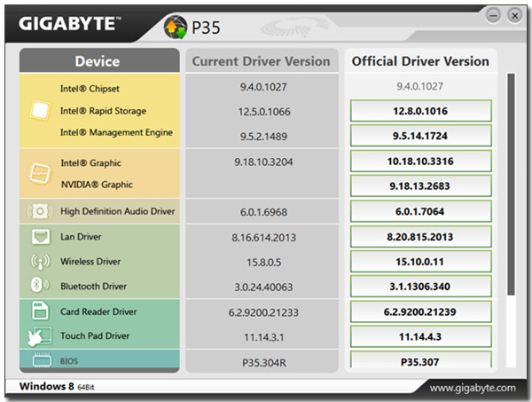Viewport: 532px width, 402px height.
Task: Click the vertical scrollbar thumb
Action: point(511,184)
